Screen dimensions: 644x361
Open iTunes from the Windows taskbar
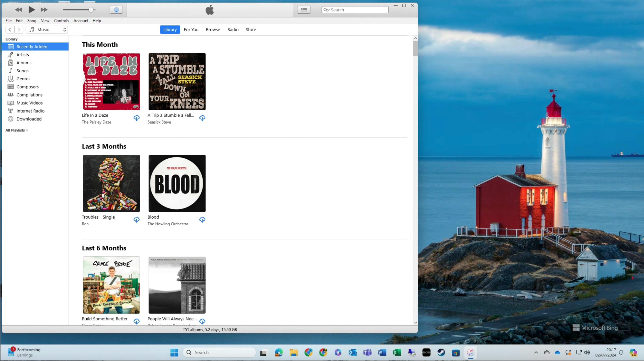(x=470, y=353)
